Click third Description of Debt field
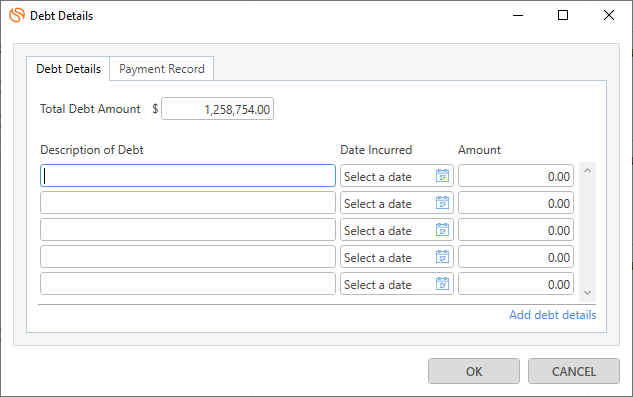 (188, 230)
